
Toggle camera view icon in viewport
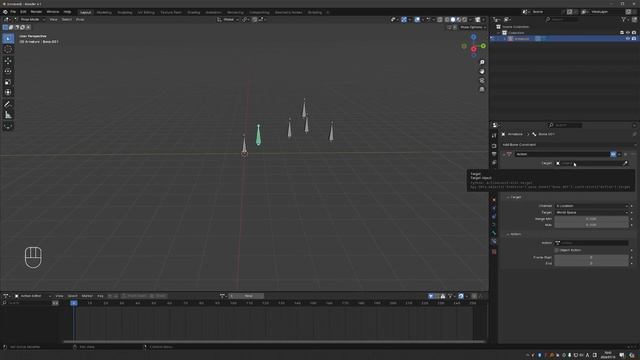[x=482, y=80]
